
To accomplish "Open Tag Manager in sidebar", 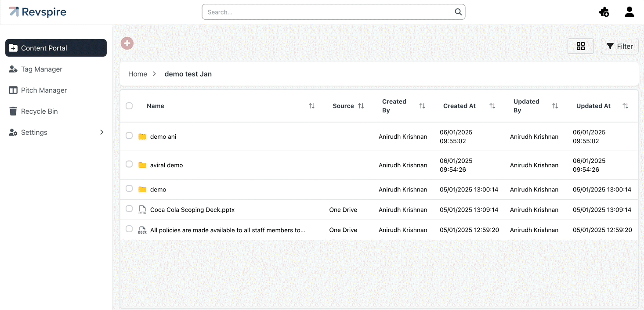I will coord(42,69).
